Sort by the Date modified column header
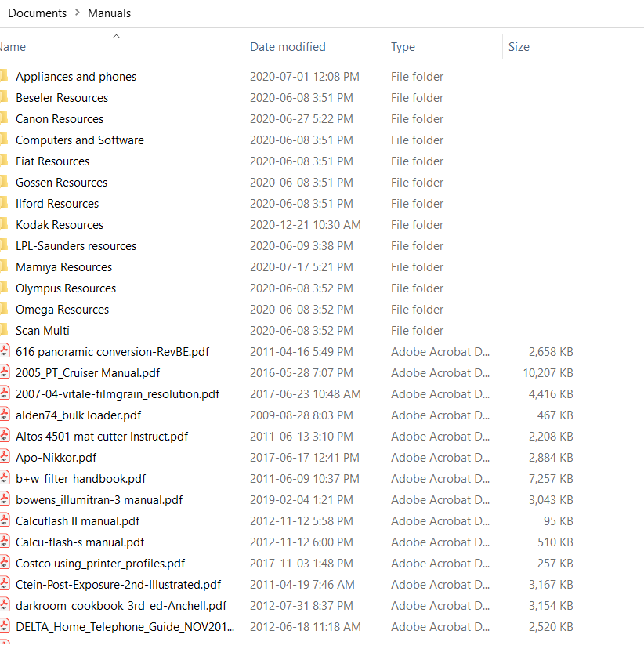644x649 pixels. 288,47
